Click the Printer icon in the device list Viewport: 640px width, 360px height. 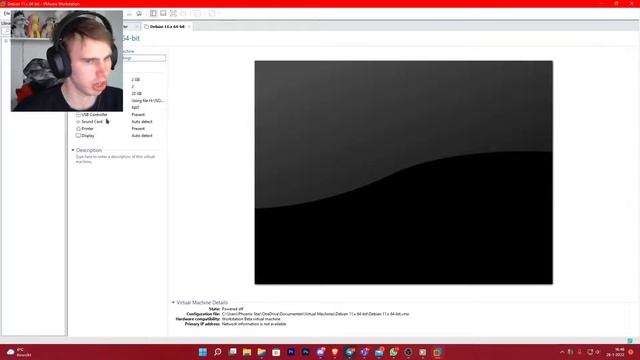click(x=78, y=129)
